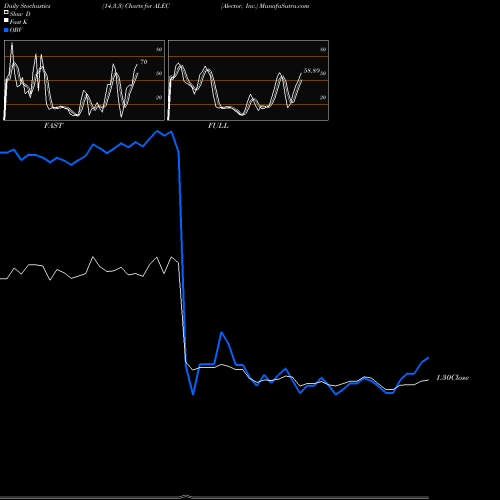The width and height of the screenshot is (500, 500).
Task: Click the 20 axis label in FULL chart
Action: tap(323, 97)
